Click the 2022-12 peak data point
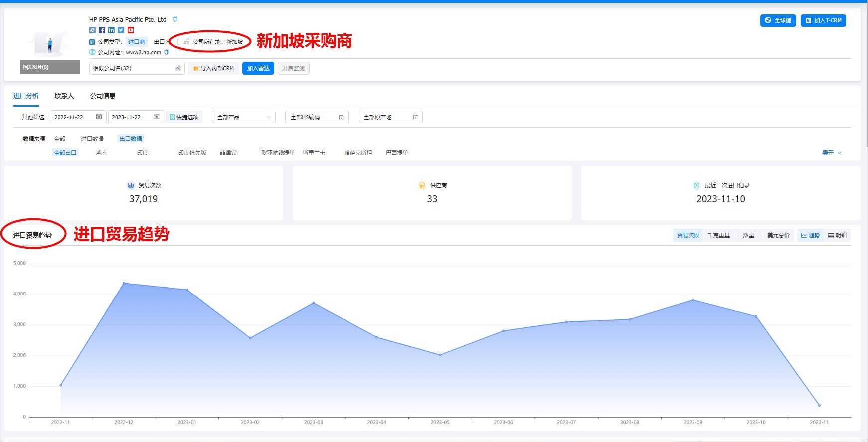 124,283
